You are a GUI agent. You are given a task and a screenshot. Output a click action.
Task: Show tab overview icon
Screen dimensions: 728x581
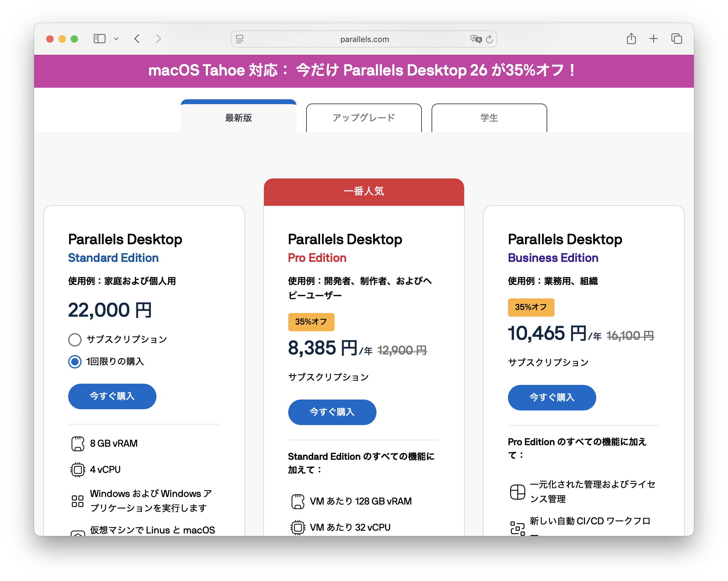tap(676, 38)
